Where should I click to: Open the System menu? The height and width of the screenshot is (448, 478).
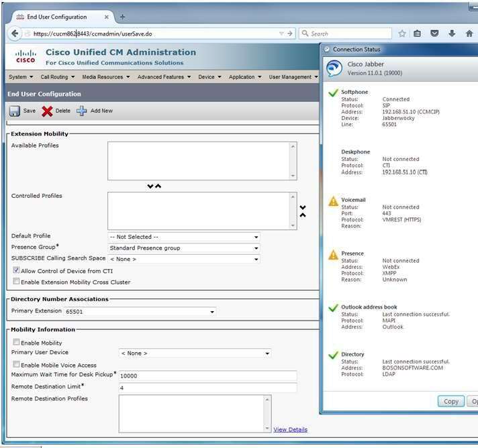[21, 77]
